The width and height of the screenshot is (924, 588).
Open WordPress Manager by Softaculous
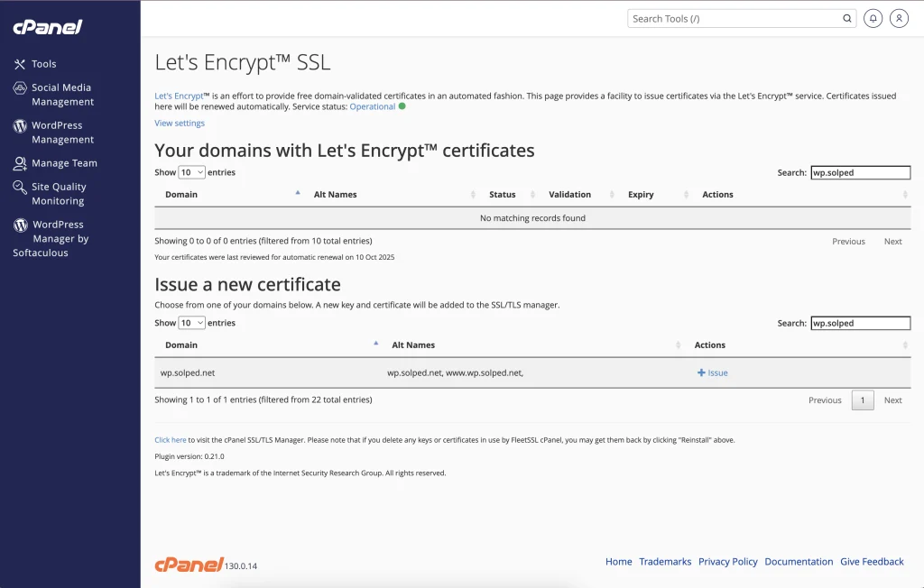(51, 239)
